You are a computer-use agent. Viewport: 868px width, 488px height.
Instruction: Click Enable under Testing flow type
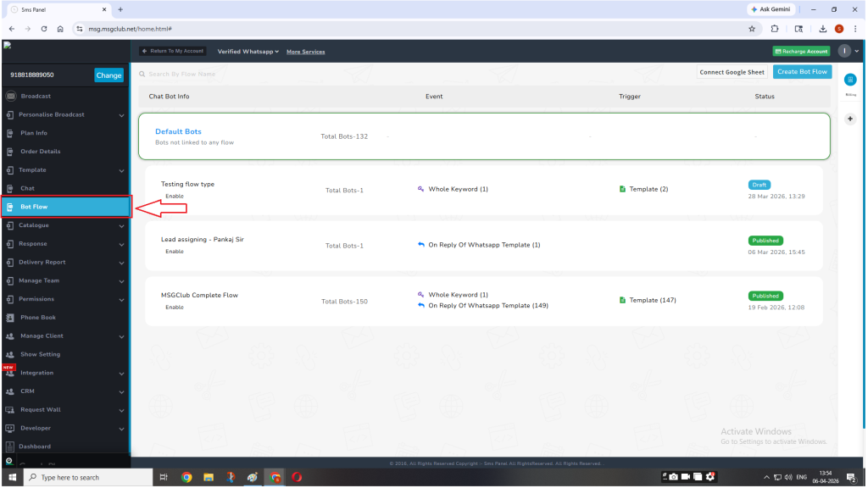coord(174,196)
